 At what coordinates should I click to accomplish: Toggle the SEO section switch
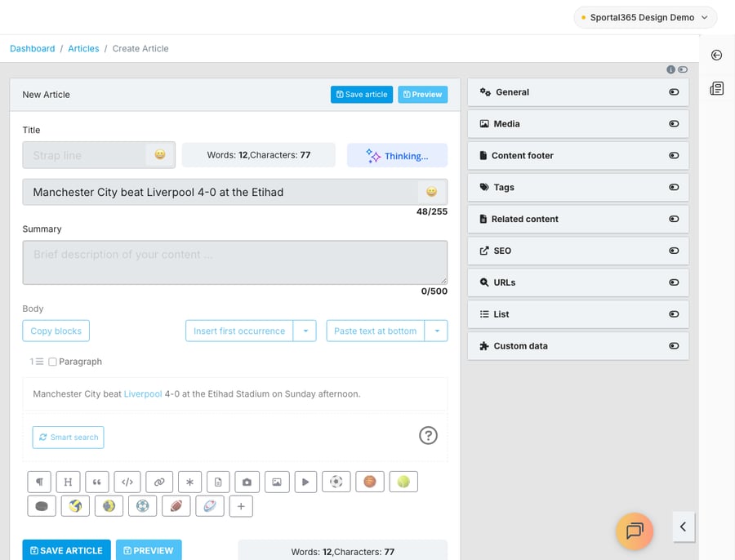[674, 251]
